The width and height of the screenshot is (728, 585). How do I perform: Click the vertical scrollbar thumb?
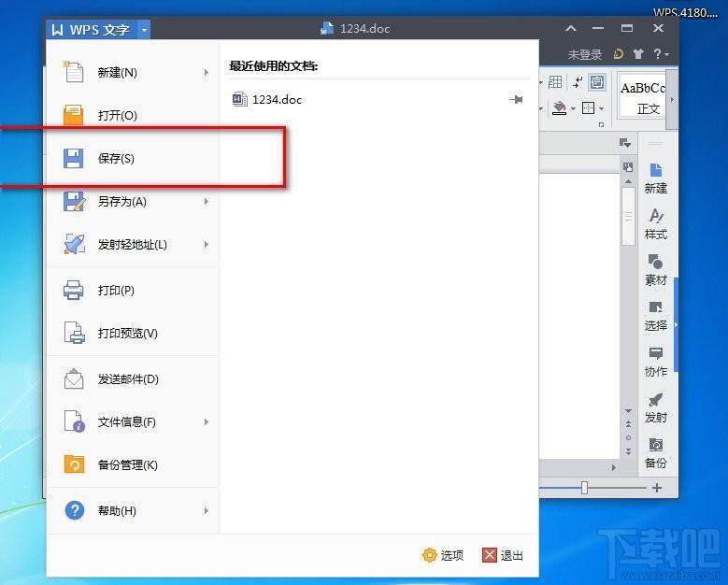tap(628, 216)
